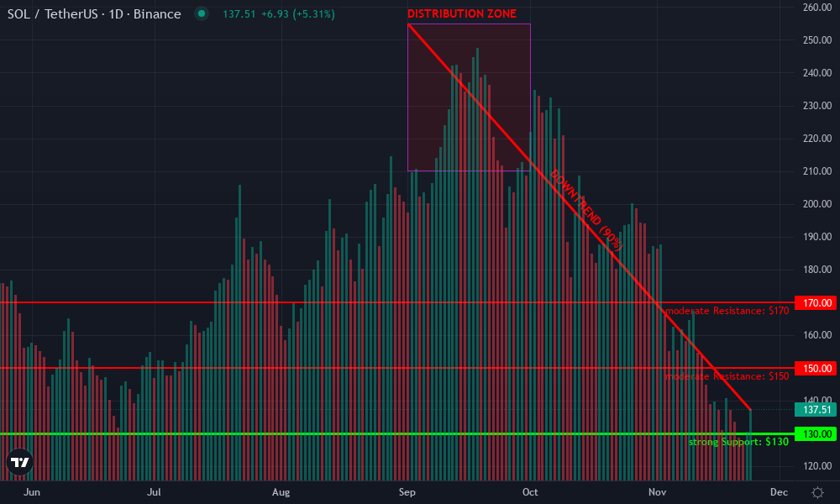
Task: Select the red 150.00 price tag
Action: pyautogui.click(x=814, y=369)
